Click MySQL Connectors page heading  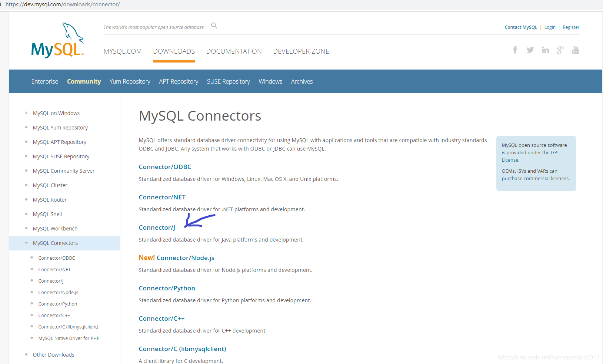click(x=200, y=116)
